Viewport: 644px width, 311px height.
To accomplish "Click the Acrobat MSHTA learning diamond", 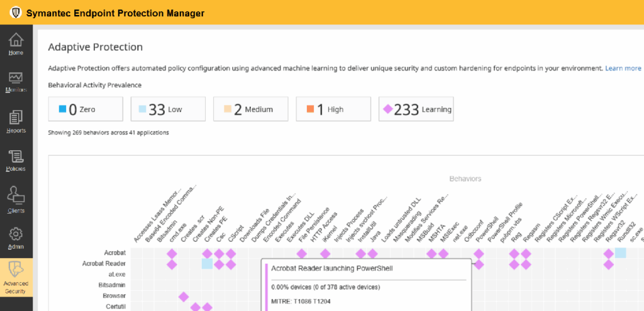I will pos(431,254).
